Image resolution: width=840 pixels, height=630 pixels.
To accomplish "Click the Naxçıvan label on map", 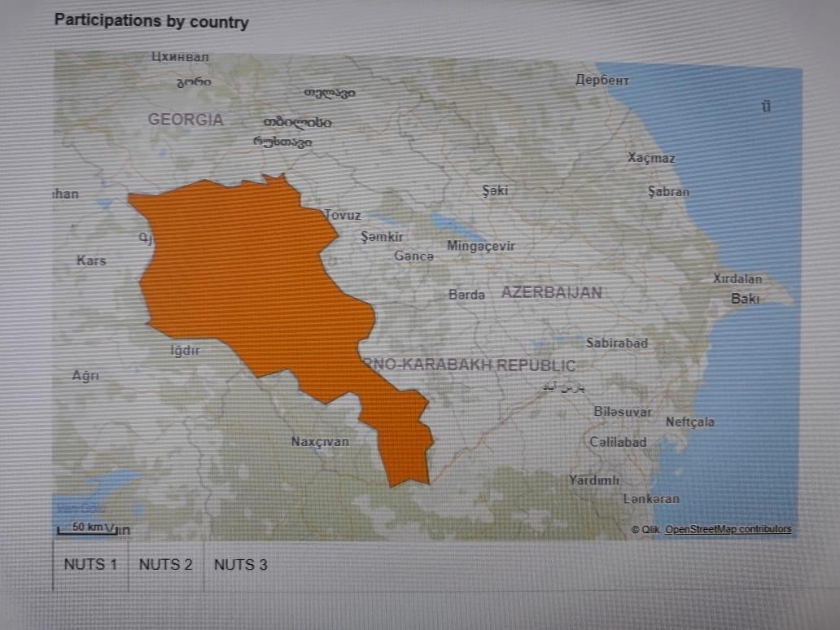I will coord(320,442).
